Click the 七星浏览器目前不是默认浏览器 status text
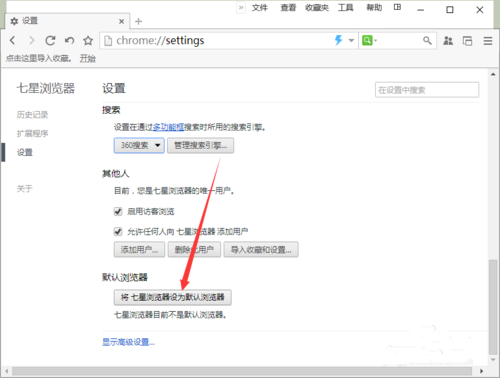The width and height of the screenshot is (500, 378). 170,315
